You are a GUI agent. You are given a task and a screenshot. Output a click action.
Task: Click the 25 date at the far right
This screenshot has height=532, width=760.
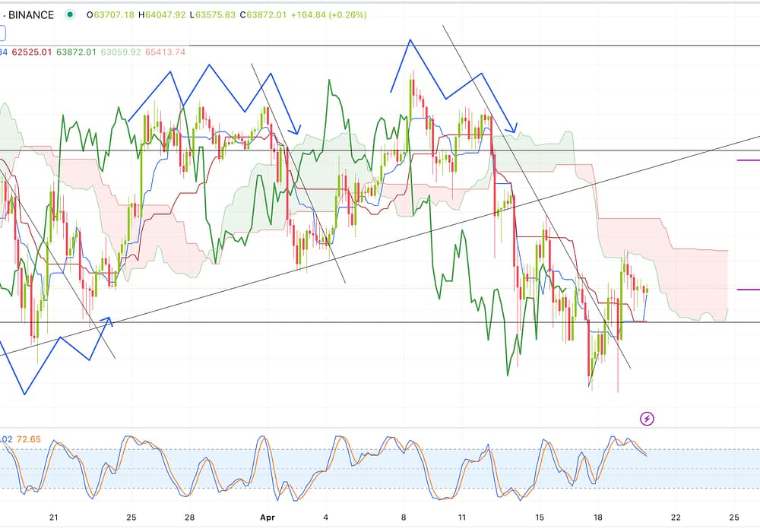tap(735, 517)
